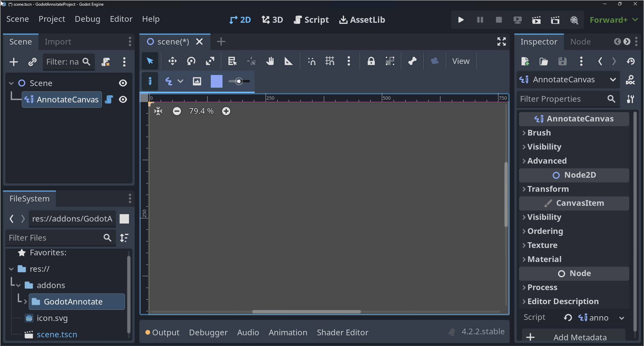Image resolution: width=644 pixels, height=346 pixels.
Task: Lock the selected node
Action: pyautogui.click(x=371, y=61)
